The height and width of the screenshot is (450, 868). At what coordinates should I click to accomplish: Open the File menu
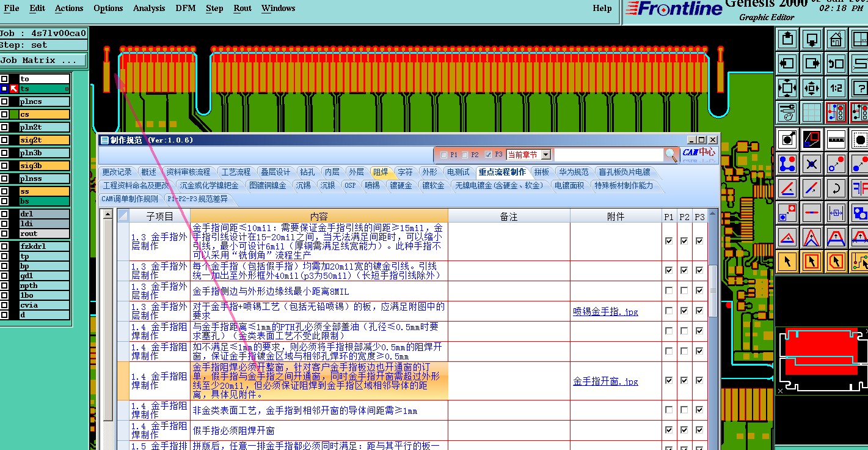click(12, 8)
